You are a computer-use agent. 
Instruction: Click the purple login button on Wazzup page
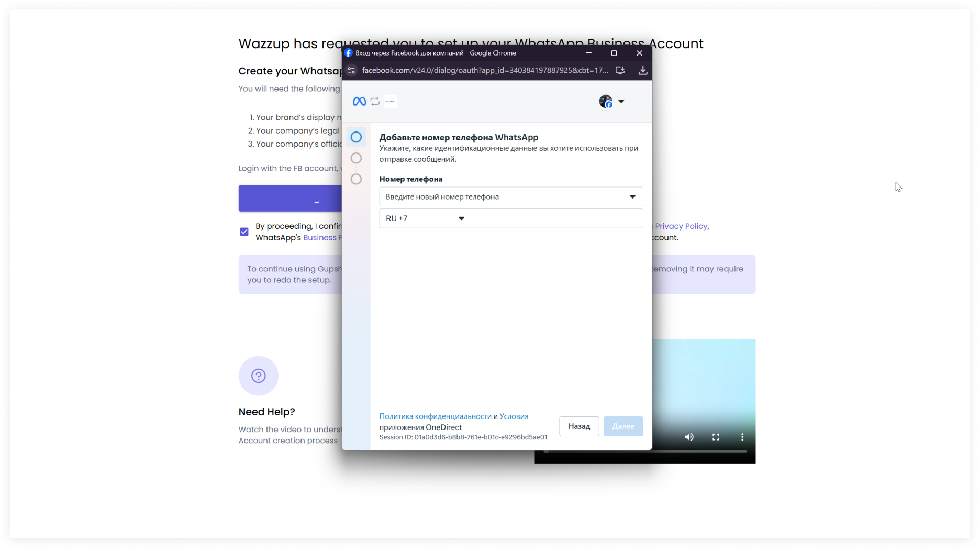(290, 199)
